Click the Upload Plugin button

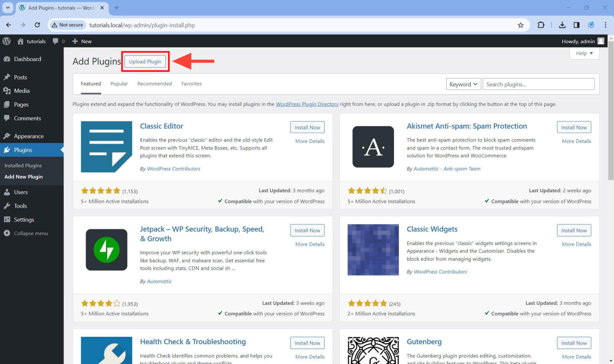click(145, 61)
